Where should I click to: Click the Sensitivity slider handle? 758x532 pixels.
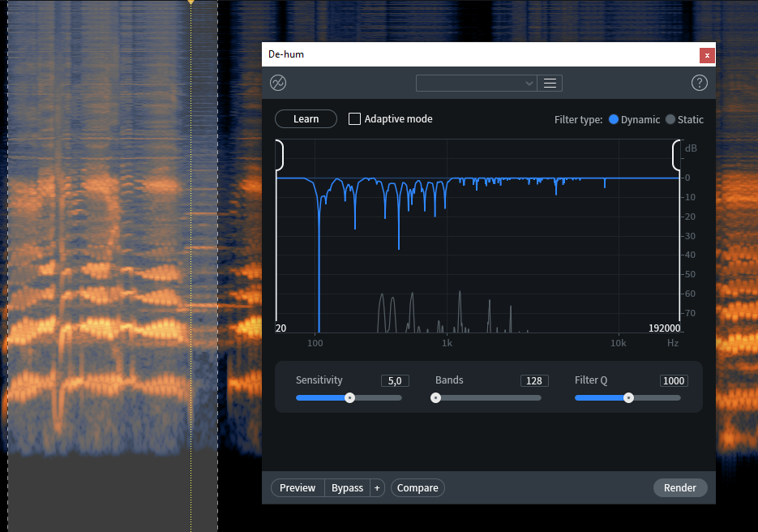[349, 398]
